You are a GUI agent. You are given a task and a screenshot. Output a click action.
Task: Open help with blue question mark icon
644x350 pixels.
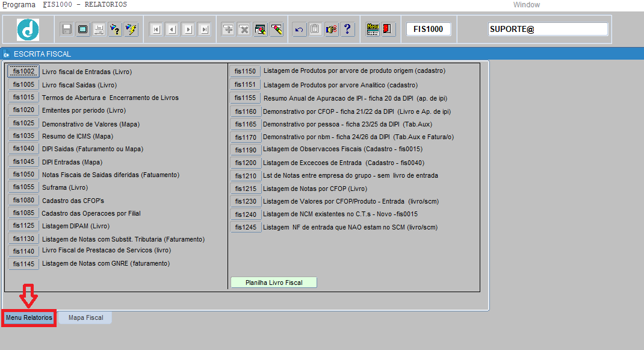pyautogui.click(x=347, y=29)
